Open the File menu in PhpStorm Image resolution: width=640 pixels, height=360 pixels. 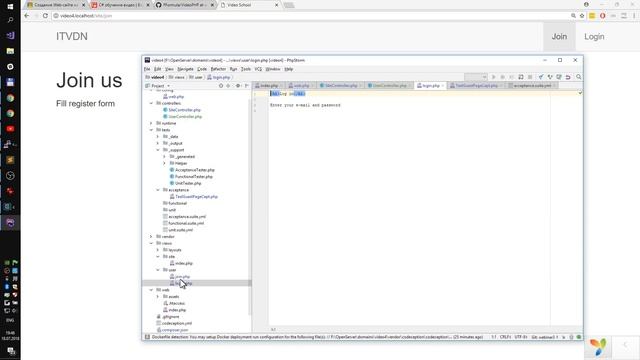coord(147,69)
